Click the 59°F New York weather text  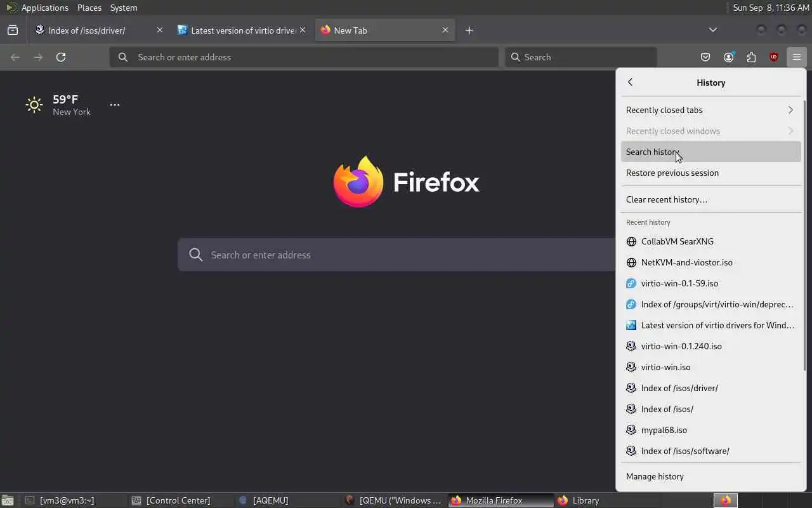pos(72,105)
